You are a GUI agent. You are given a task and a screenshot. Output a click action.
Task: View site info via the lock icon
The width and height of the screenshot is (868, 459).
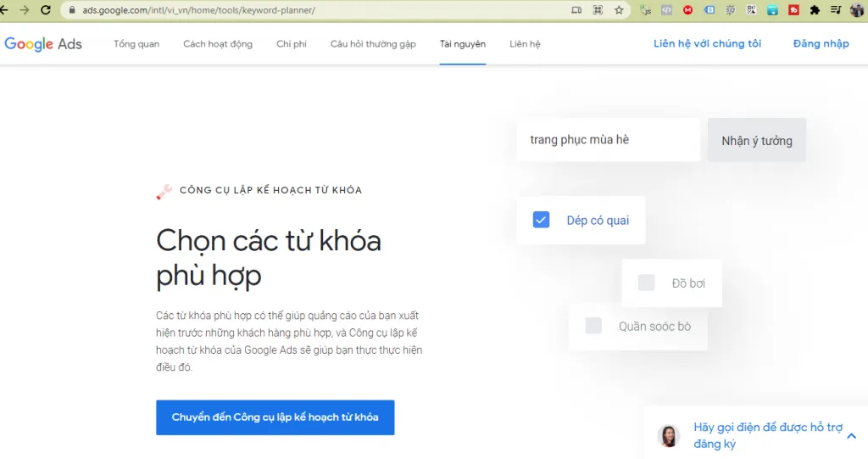72,10
